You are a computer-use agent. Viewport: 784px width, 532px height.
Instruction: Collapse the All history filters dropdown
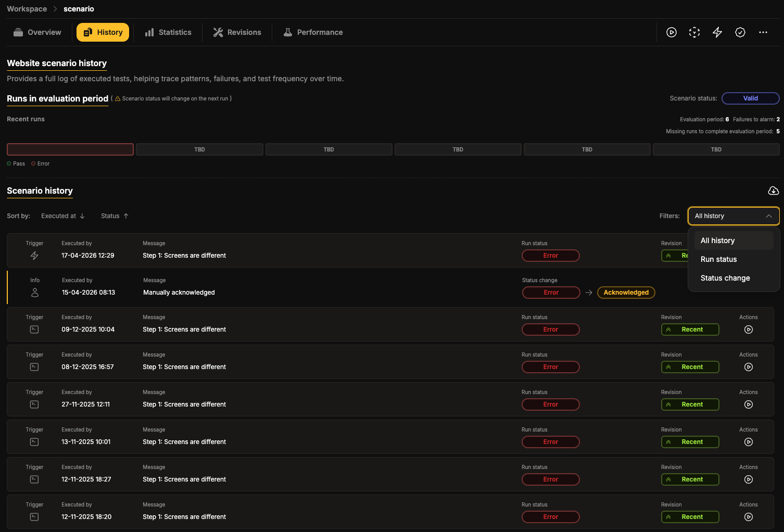pyautogui.click(x=734, y=216)
